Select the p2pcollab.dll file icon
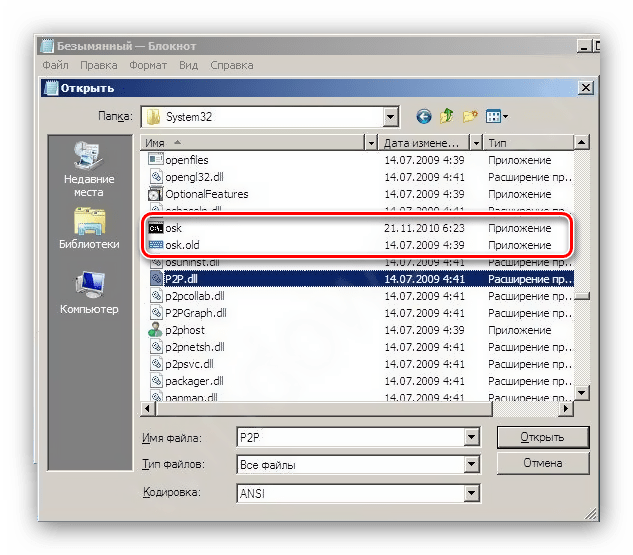Viewport: 633px width, 555px height. tap(156, 296)
